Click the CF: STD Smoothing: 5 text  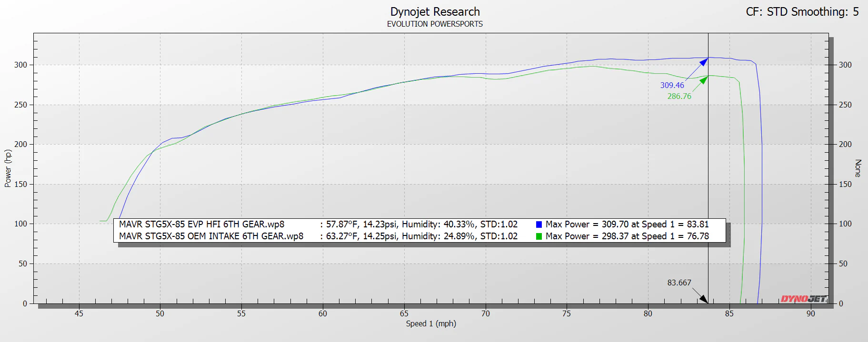[x=802, y=12]
